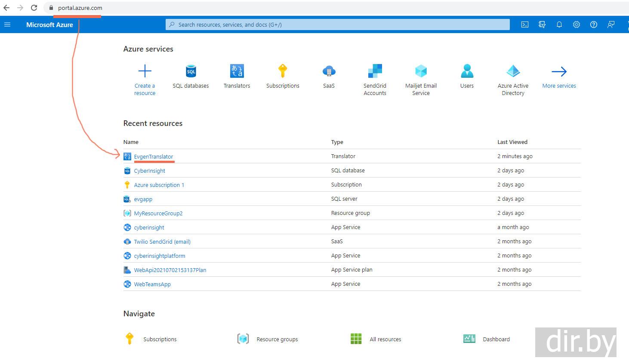Screen dimensions: 629x364
Task: Open Directories and subscriptions filter icon
Action: tap(542, 25)
